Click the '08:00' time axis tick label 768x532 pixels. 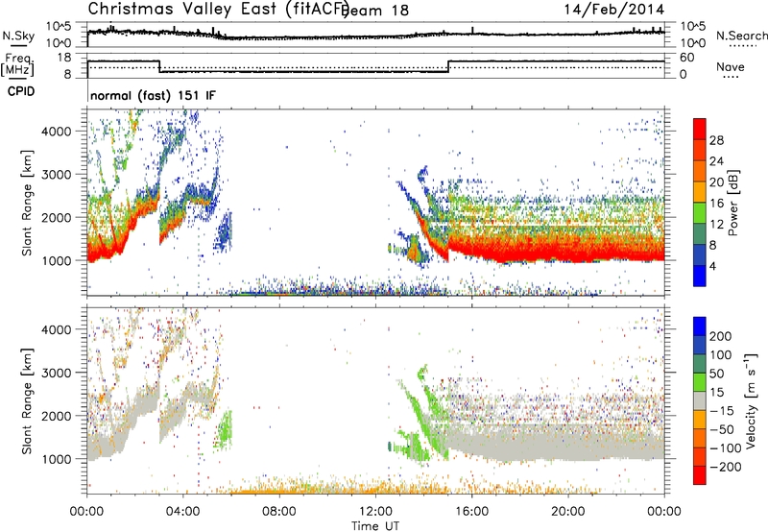279,512
